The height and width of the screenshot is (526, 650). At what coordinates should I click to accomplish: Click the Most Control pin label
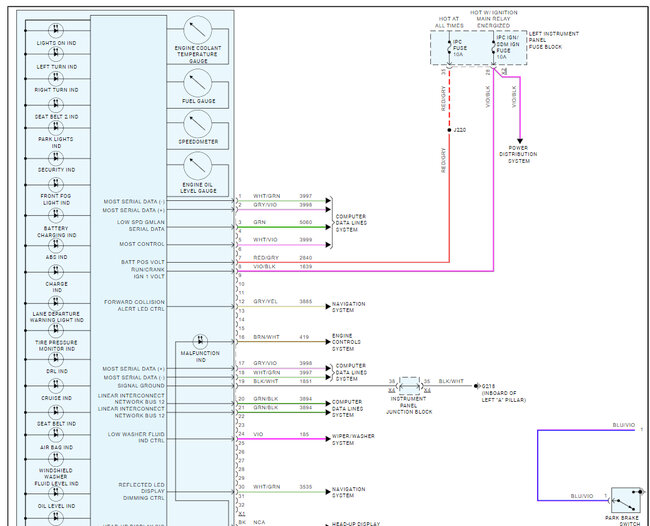(x=142, y=244)
